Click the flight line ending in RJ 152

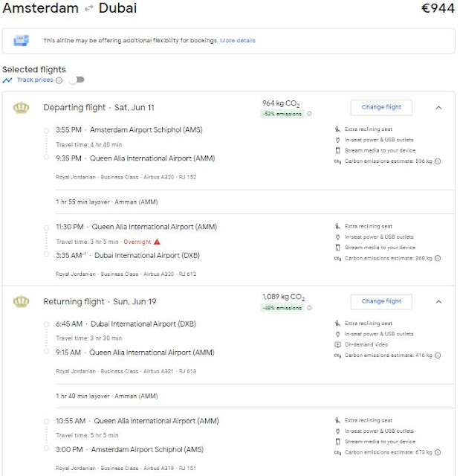pos(126,177)
